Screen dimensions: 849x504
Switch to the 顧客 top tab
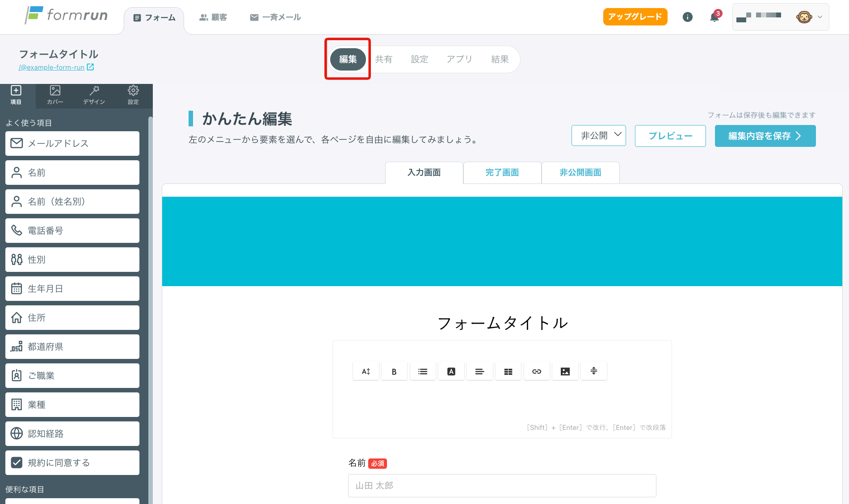pos(213,17)
